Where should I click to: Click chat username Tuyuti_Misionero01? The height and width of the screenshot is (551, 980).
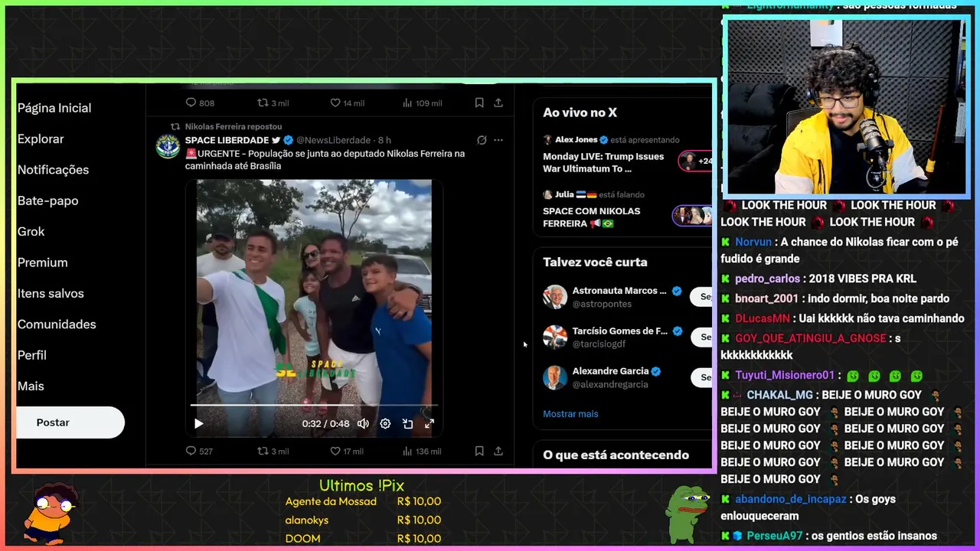[x=785, y=375]
